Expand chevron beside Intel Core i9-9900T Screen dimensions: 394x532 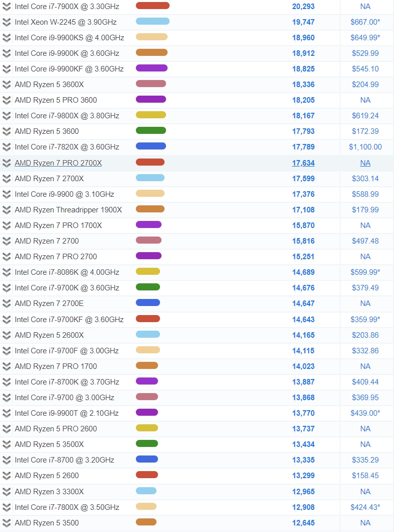[7, 413]
